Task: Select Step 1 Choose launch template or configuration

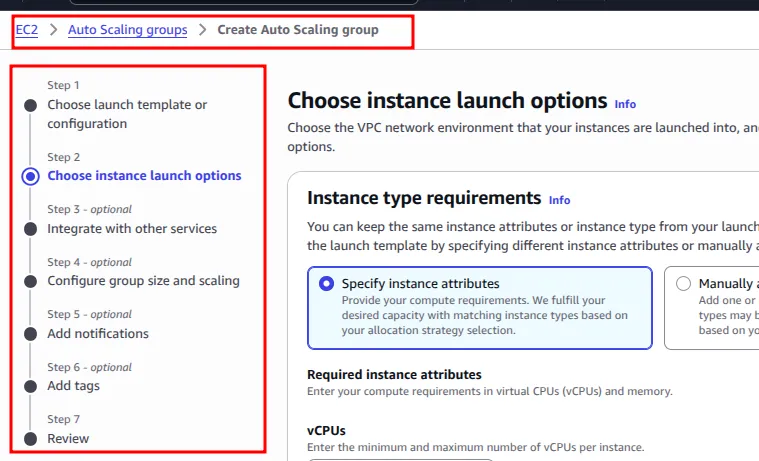Action: [127, 114]
